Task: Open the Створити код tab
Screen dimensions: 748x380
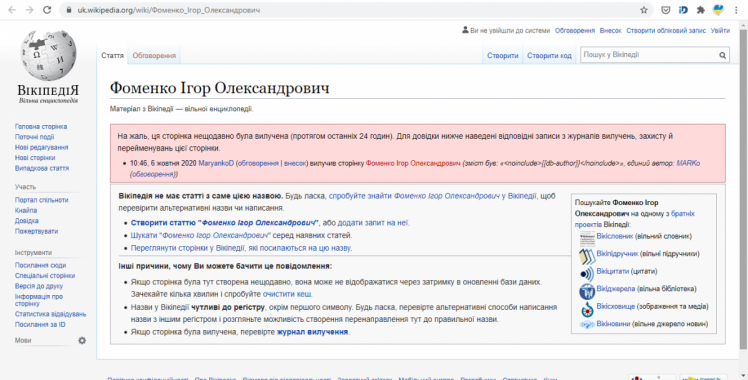Action: (x=549, y=55)
